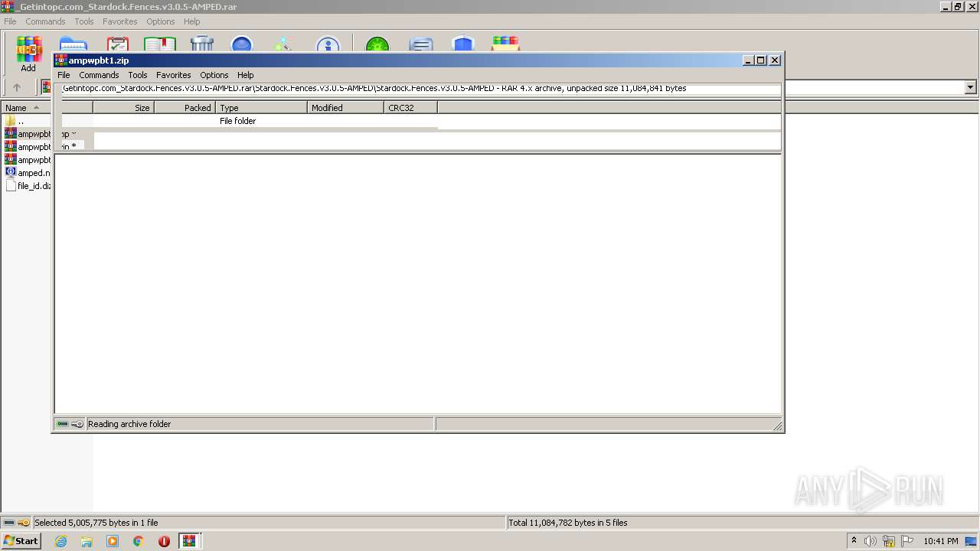Click the 'File folder' type cell
The height and width of the screenshot is (551, 980).
(238, 121)
